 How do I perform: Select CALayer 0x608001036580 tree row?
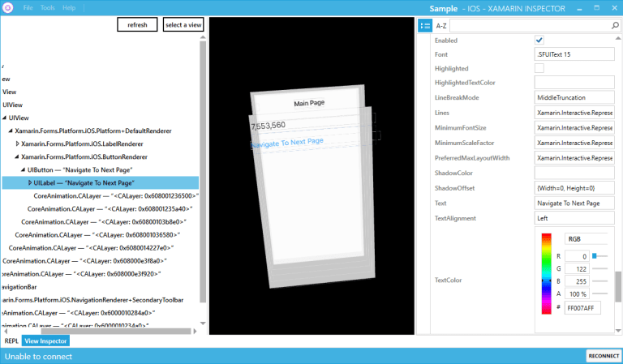click(97, 235)
